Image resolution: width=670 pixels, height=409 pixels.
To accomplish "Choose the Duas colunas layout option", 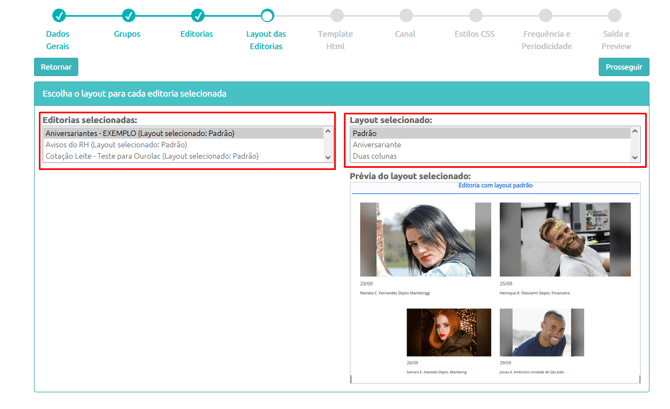I will click(x=491, y=156).
